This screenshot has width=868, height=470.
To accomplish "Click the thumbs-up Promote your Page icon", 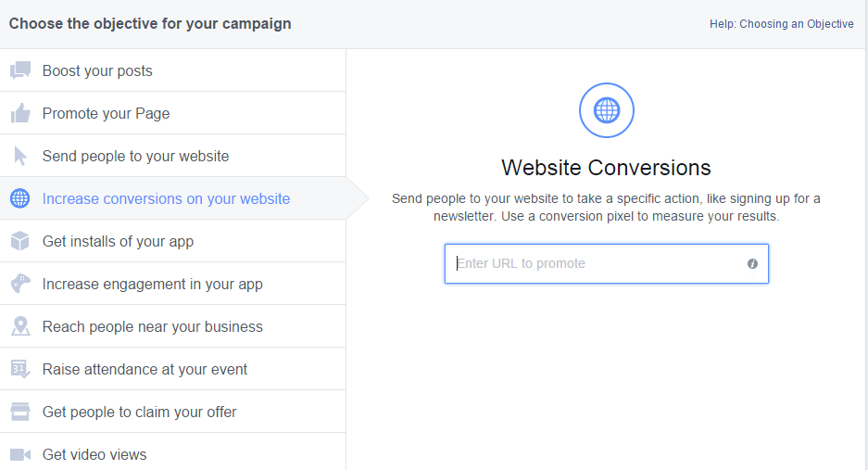I will pyautogui.click(x=20, y=113).
